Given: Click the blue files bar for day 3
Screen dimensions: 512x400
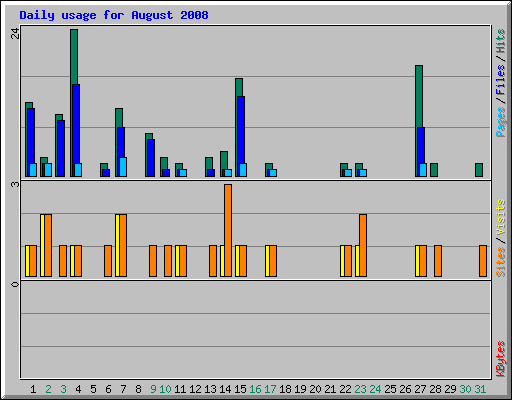Looking at the screenshot, I should pos(61,149).
